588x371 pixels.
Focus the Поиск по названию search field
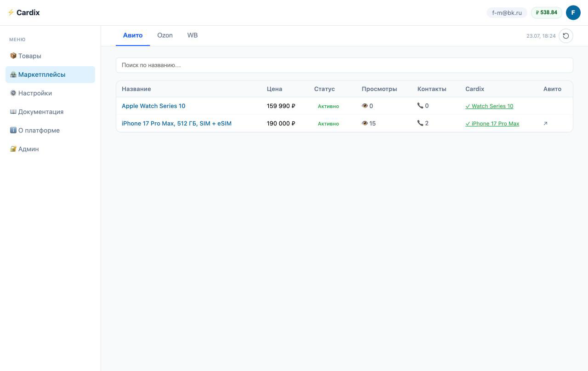(344, 65)
